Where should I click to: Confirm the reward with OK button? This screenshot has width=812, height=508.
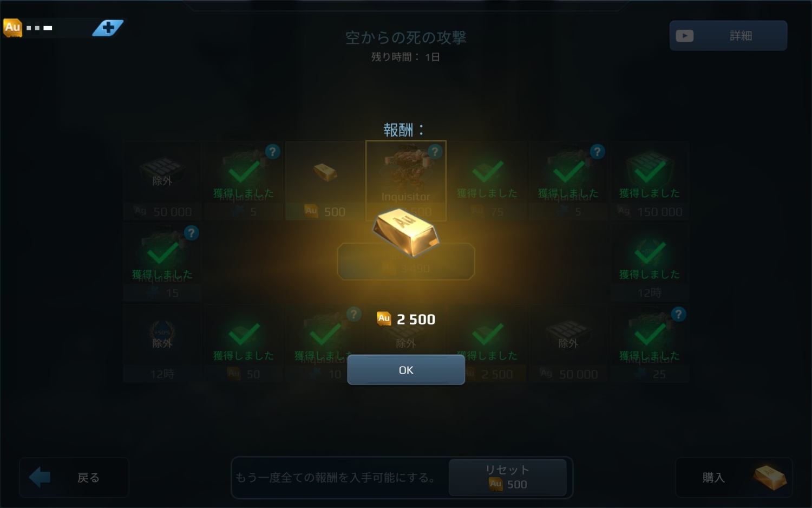tap(405, 370)
